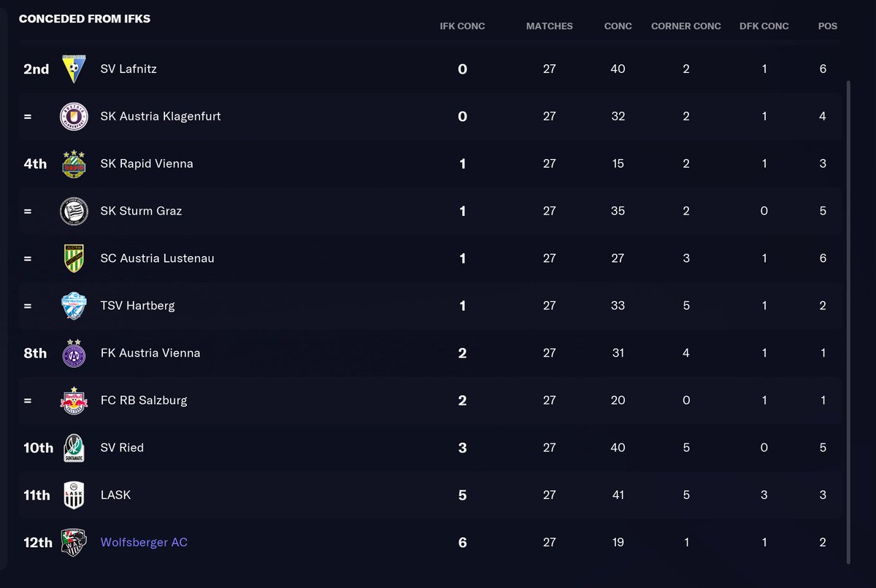The height and width of the screenshot is (588, 876).
Task: Click SV Ried's IFK conceded value 3
Action: point(462,448)
